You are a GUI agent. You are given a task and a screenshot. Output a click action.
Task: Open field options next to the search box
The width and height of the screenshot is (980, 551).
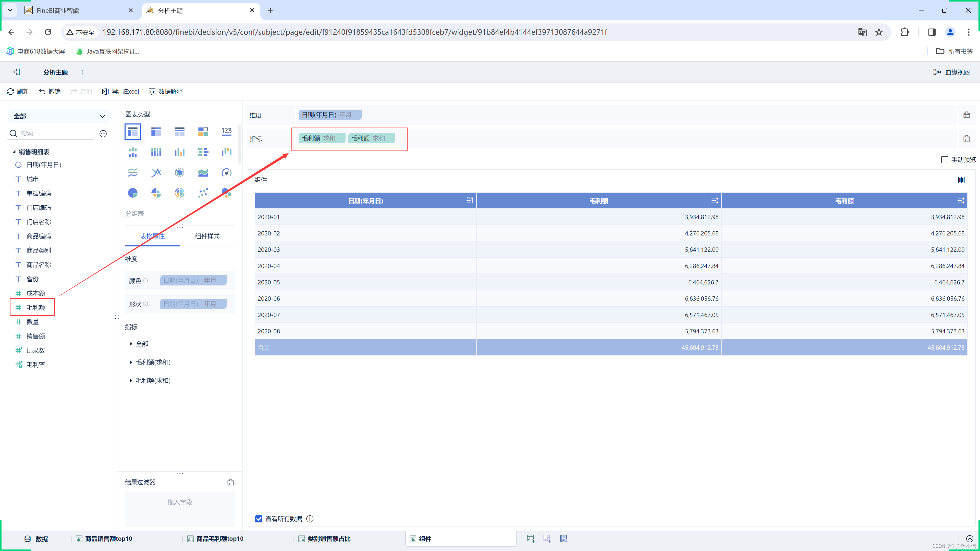tap(103, 133)
